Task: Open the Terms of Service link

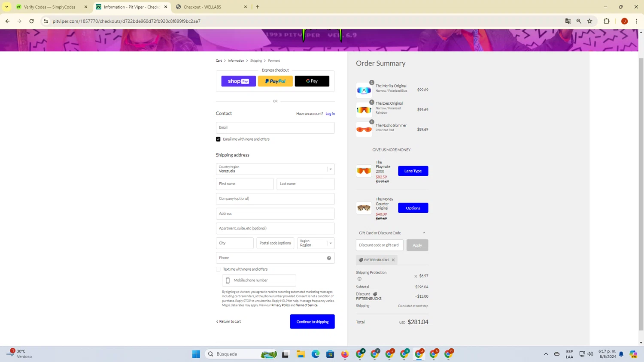Action: coord(307,305)
